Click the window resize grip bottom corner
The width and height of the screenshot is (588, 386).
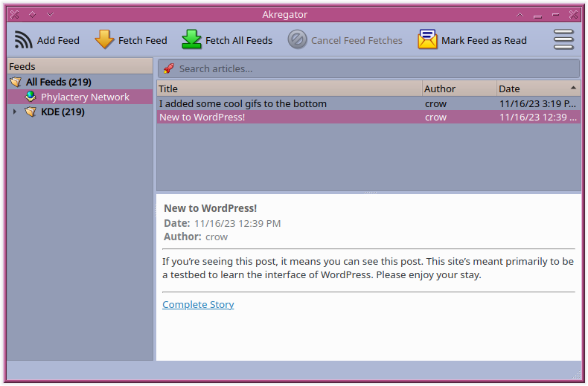click(x=577, y=374)
